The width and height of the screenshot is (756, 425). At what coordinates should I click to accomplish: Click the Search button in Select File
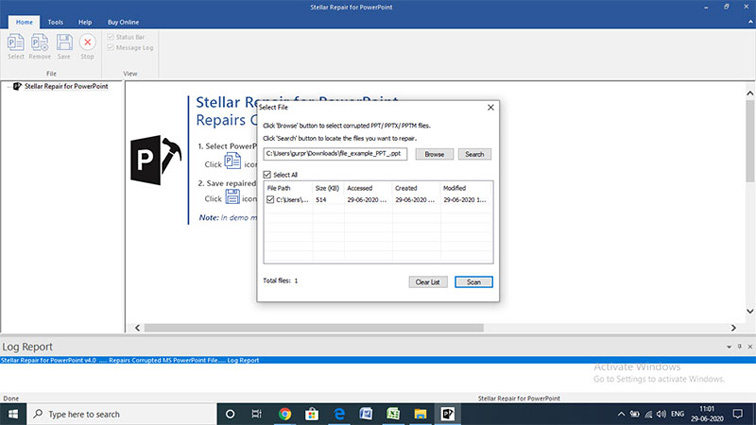click(474, 154)
